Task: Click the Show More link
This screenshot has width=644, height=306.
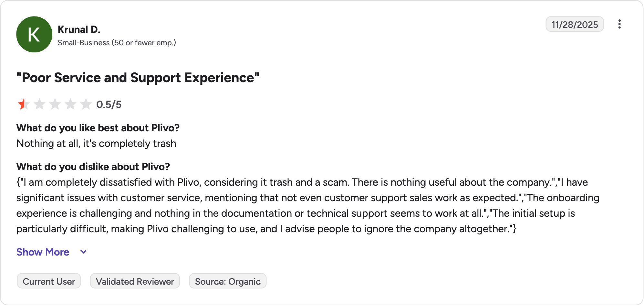Action: pyautogui.click(x=43, y=252)
